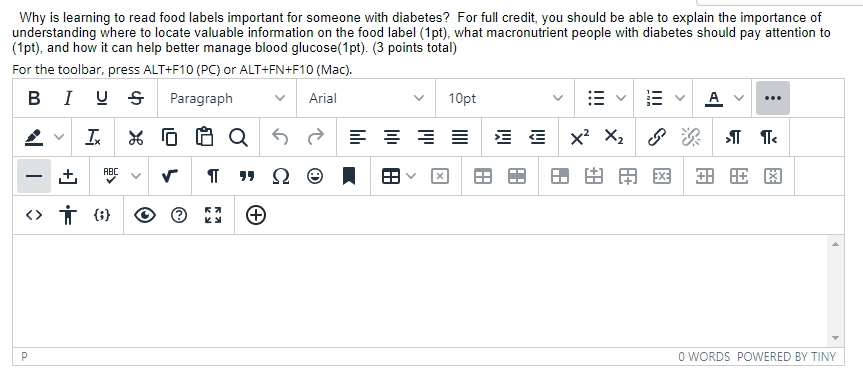This screenshot has width=863, height=373.
Task: Open the Paragraph format dropdown
Action: [x=227, y=98]
